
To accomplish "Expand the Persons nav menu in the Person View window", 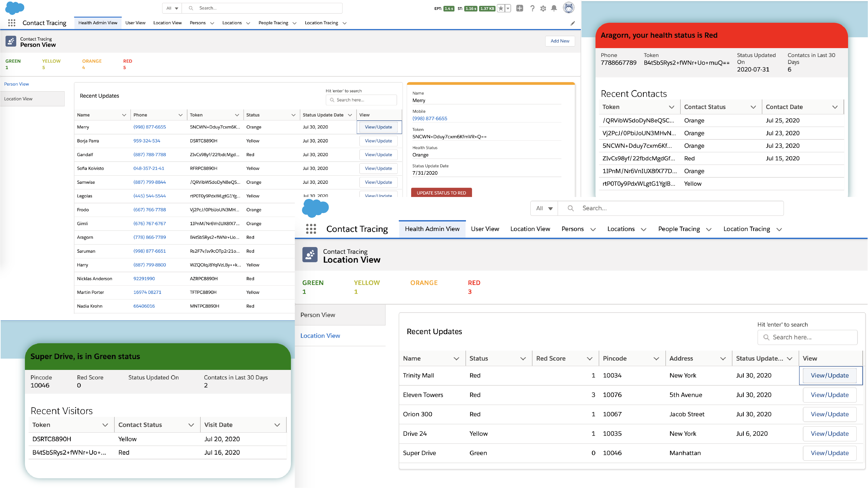I will (x=212, y=23).
